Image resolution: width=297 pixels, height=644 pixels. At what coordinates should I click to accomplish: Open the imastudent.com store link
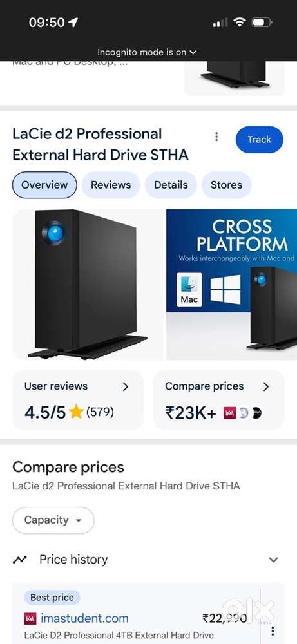(84, 618)
